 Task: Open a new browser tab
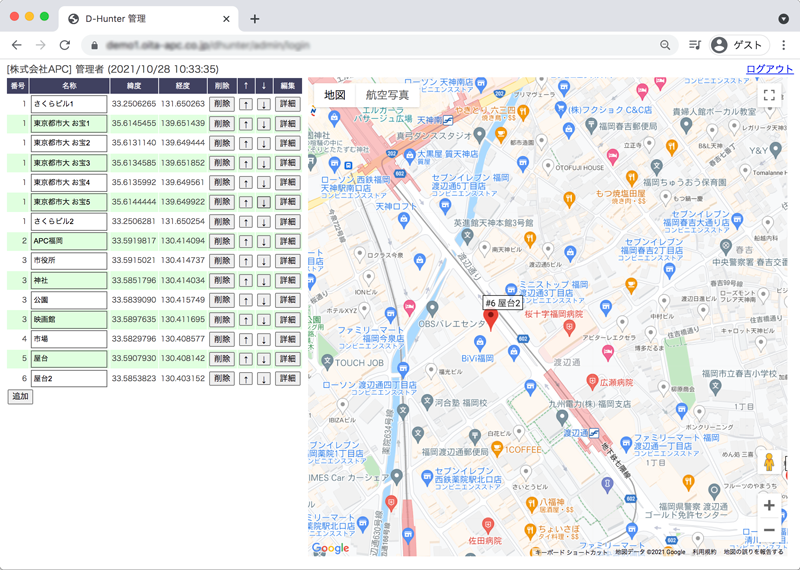[x=255, y=19]
